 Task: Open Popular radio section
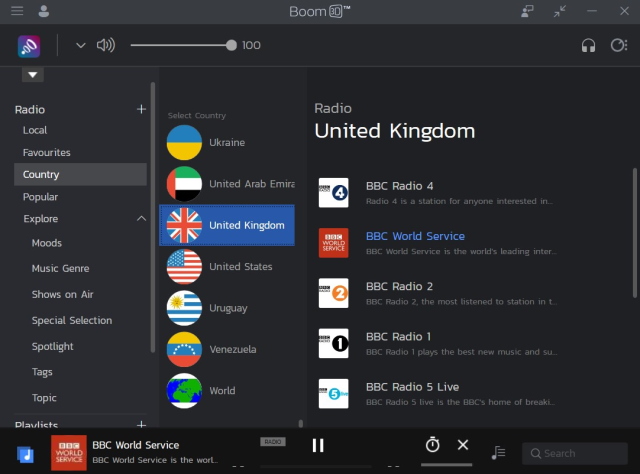pyautogui.click(x=40, y=197)
